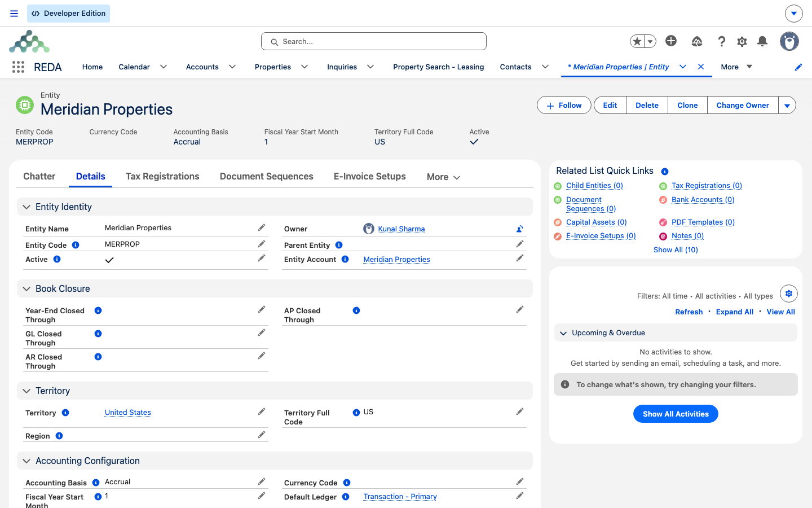Collapse the Upcoming & Overdue section
812x508 pixels.
563,333
